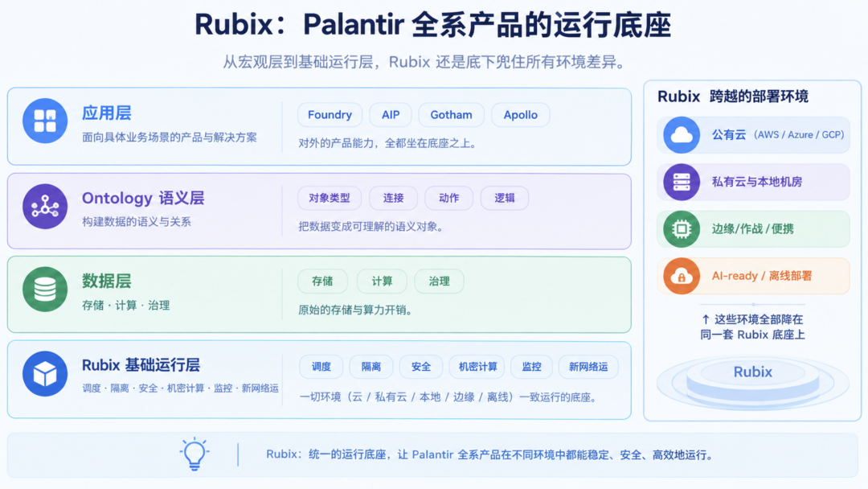This screenshot has width=868, height=489.
Task: Click the 连接 chip
Action: (393, 199)
